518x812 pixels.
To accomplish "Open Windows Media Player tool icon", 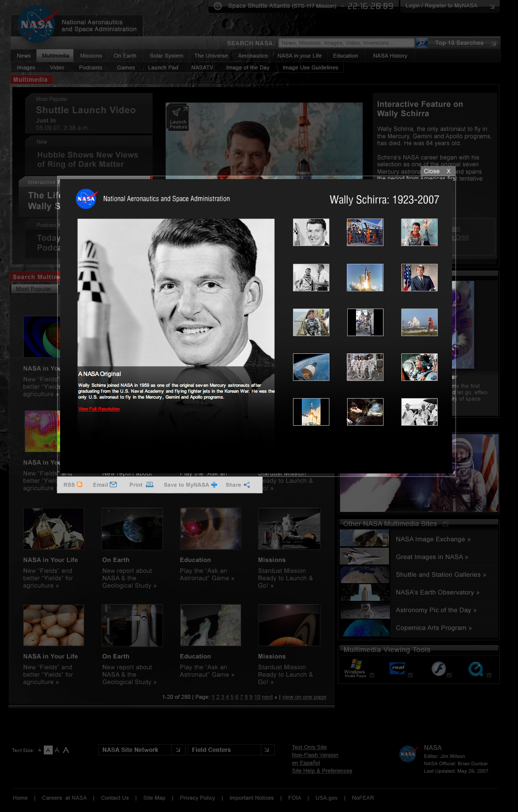I will 356,668.
